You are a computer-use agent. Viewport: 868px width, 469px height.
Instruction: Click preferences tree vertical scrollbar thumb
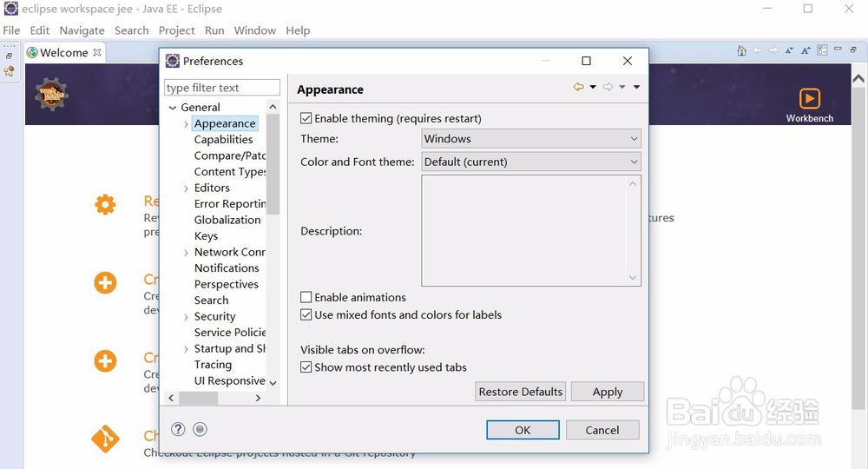(x=273, y=163)
